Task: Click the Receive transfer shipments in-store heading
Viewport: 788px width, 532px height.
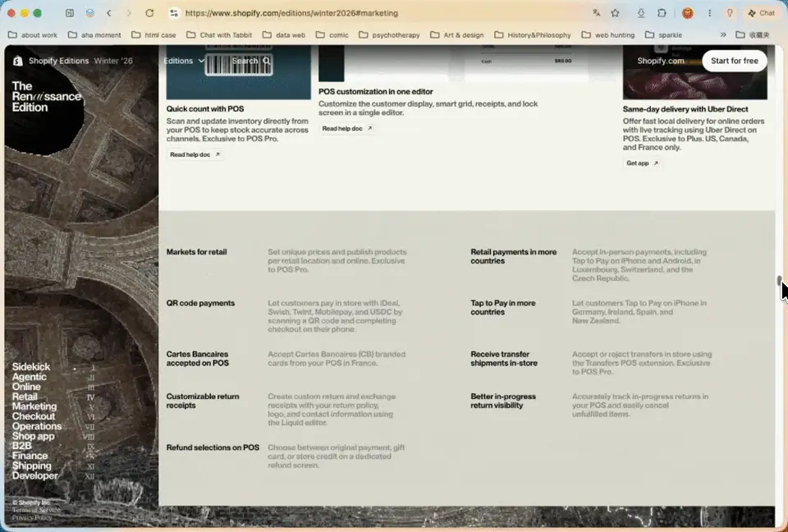Action: (x=504, y=359)
